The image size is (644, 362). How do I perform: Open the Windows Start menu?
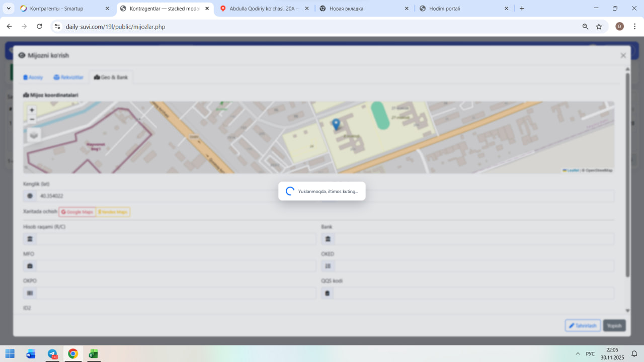tap(10, 353)
